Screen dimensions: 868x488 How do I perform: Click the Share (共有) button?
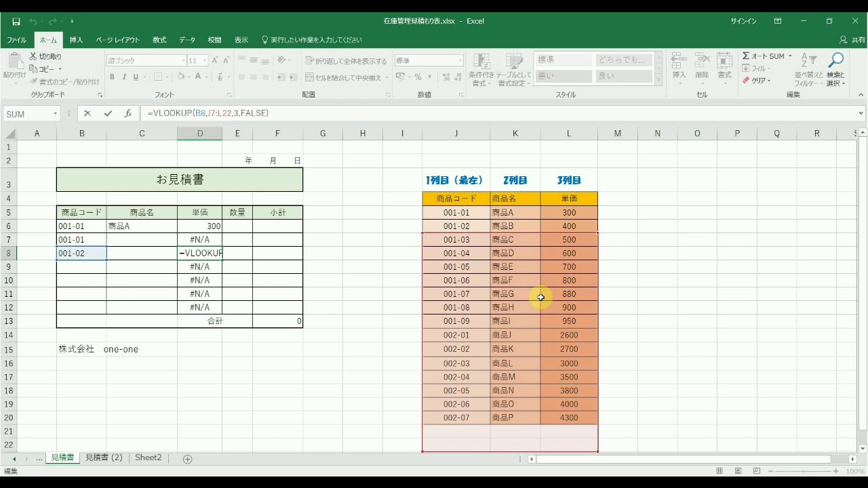coord(852,40)
